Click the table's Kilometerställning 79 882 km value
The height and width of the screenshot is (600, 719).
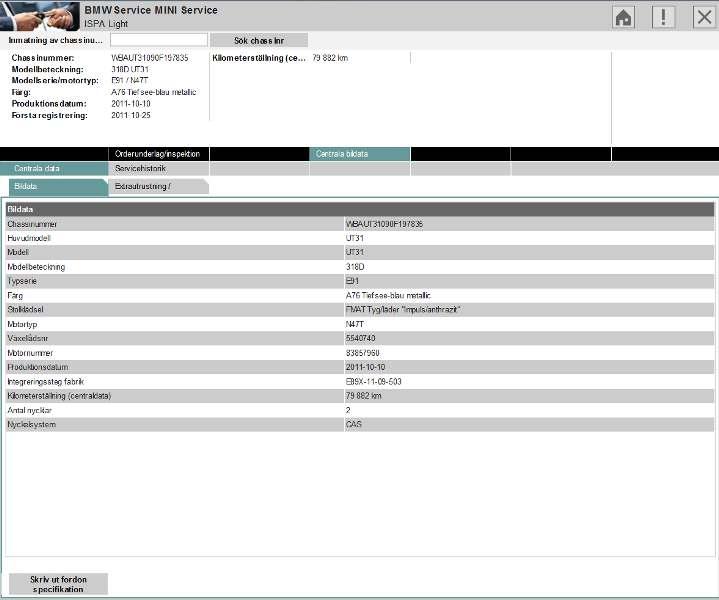pyautogui.click(x=364, y=395)
